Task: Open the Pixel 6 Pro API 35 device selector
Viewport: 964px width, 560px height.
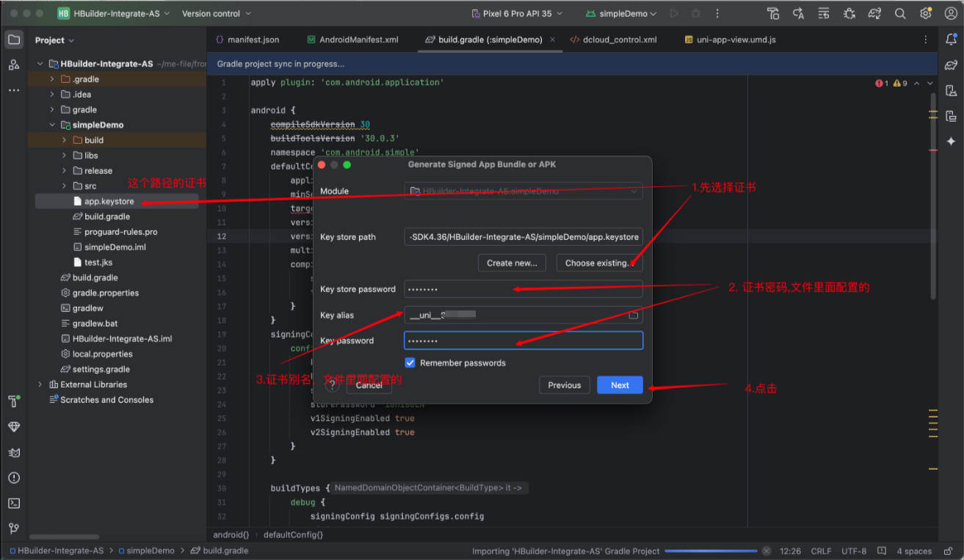Action: coord(517,13)
